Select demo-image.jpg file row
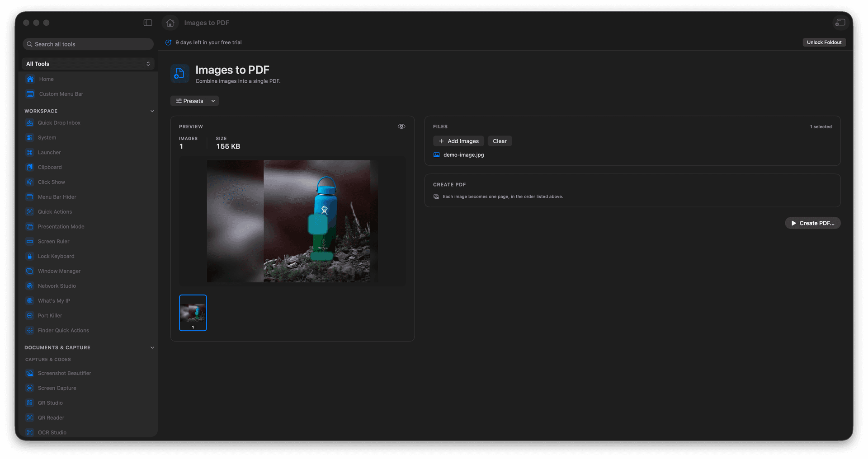 [x=632, y=155]
